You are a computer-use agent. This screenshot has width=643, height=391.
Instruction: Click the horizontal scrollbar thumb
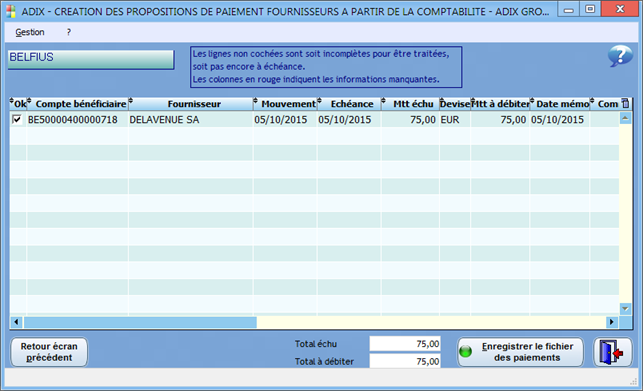(x=140, y=322)
